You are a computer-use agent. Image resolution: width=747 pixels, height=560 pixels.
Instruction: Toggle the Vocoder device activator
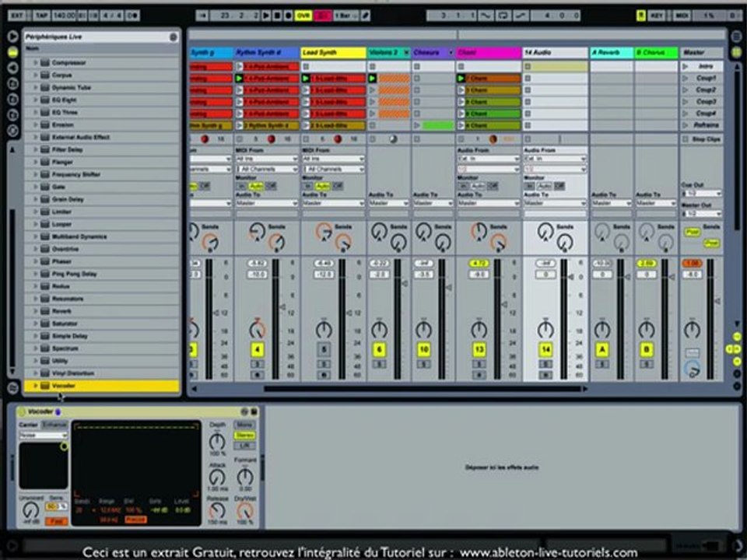click(22, 411)
